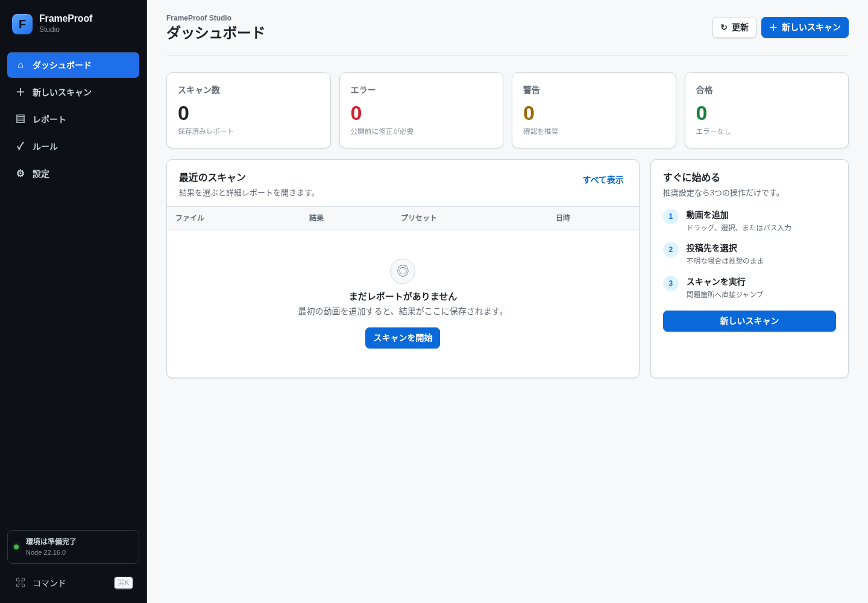Go to レポート in the sidebar
Screen dimensions: 868x603
73,119
